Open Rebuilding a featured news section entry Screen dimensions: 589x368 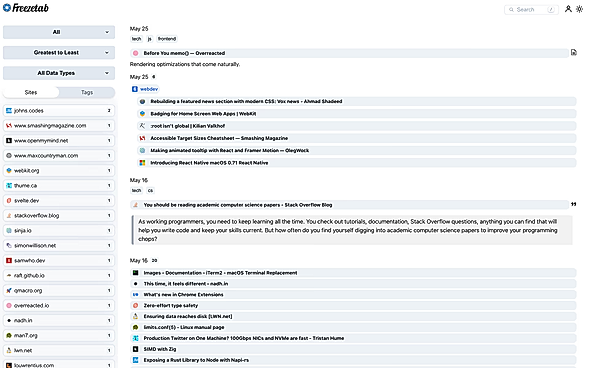(356, 101)
